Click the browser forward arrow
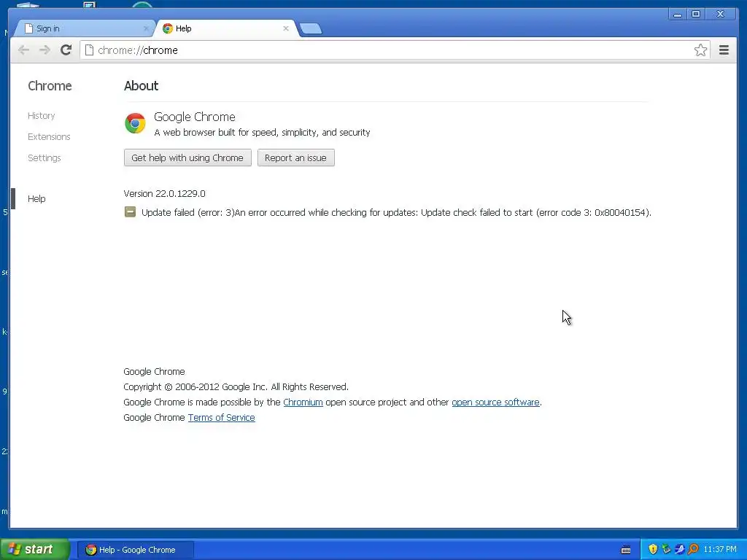The image size is (747, 560). 44,50
